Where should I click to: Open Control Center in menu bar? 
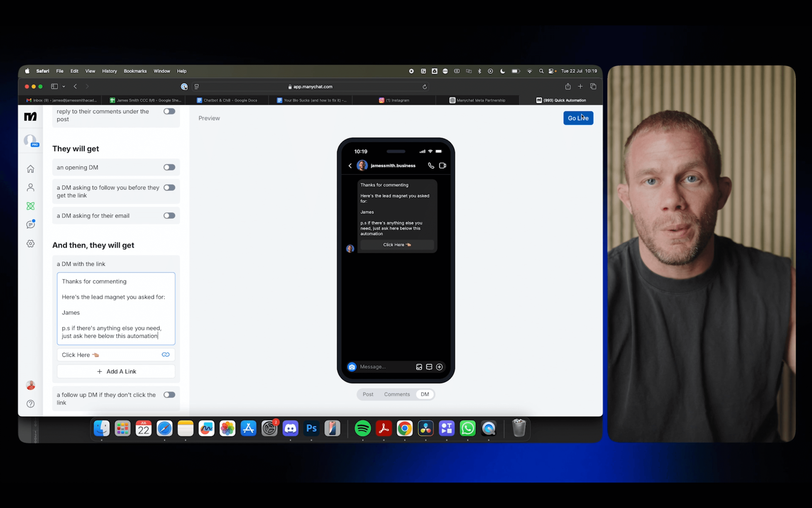(x=551, y=71)
